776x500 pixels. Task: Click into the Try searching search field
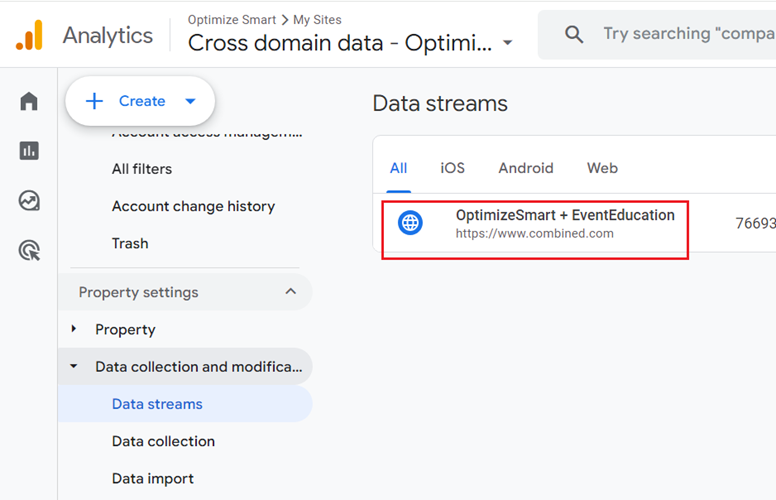click(x=688, y=34)
